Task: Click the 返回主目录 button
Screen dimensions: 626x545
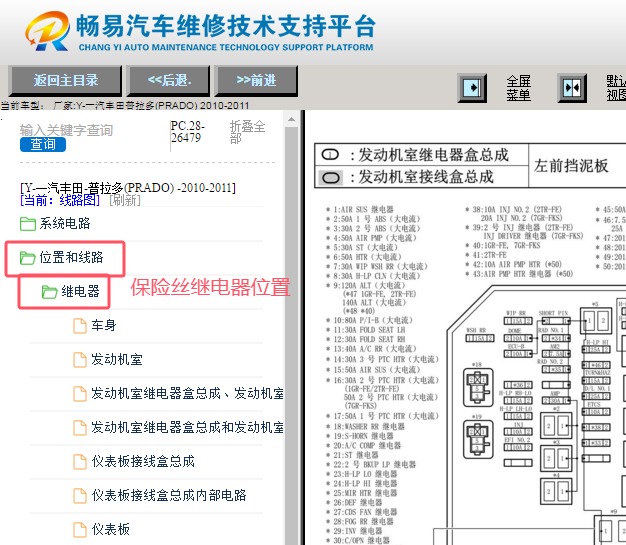Action: [x=65, y=81]
